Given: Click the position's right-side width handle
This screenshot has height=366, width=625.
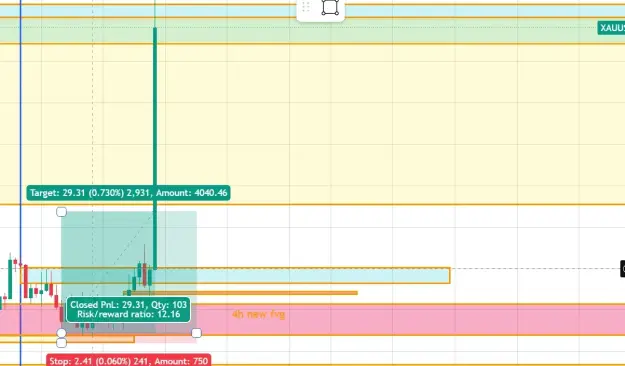Looking at the screenshot, I should (197, 333).
